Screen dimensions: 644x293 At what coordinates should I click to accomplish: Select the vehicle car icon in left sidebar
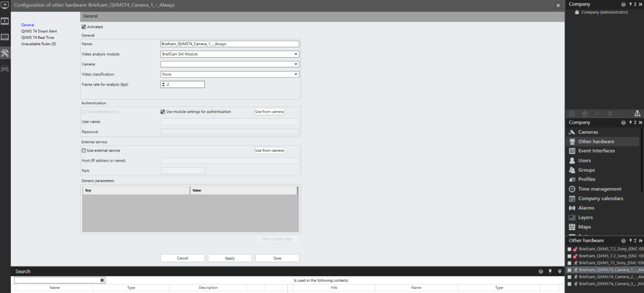[5, 69]
